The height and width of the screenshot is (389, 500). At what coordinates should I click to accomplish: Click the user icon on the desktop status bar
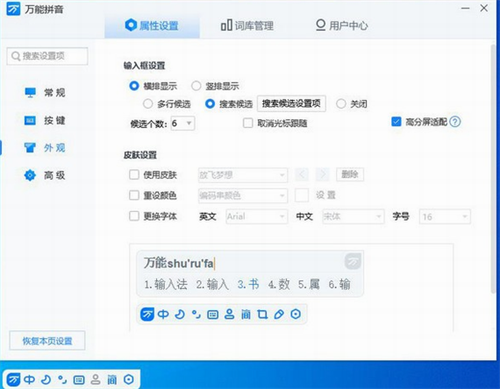(96, 379)
